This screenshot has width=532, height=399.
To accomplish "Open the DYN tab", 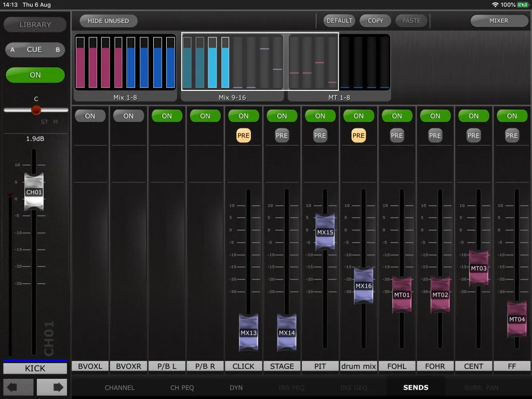I will click(236, 388).
